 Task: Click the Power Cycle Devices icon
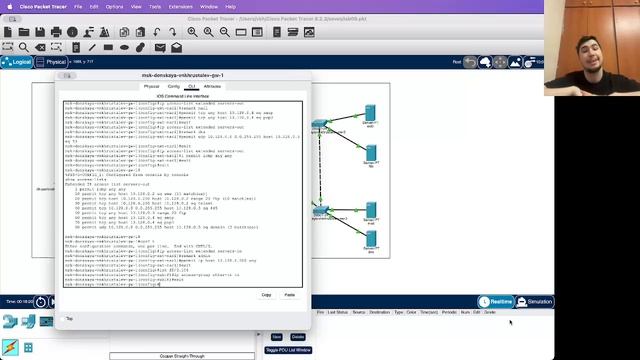[x=530, y=62]
